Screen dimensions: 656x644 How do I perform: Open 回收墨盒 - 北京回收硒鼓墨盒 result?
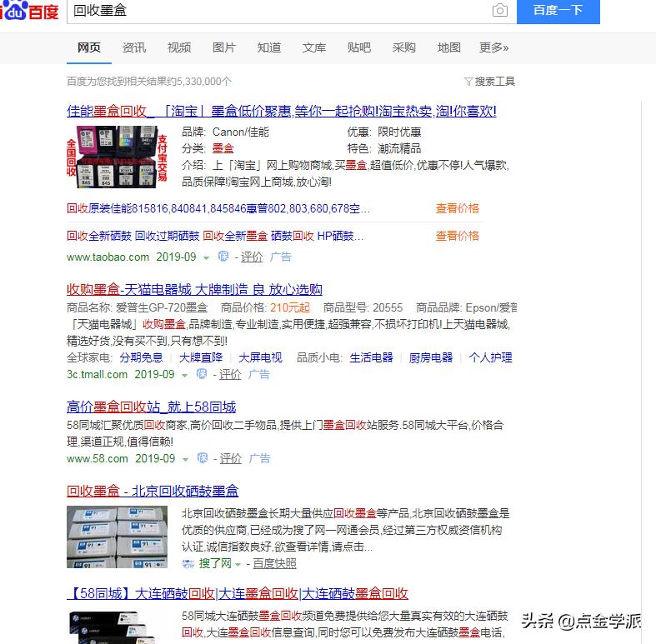(153, 491)
